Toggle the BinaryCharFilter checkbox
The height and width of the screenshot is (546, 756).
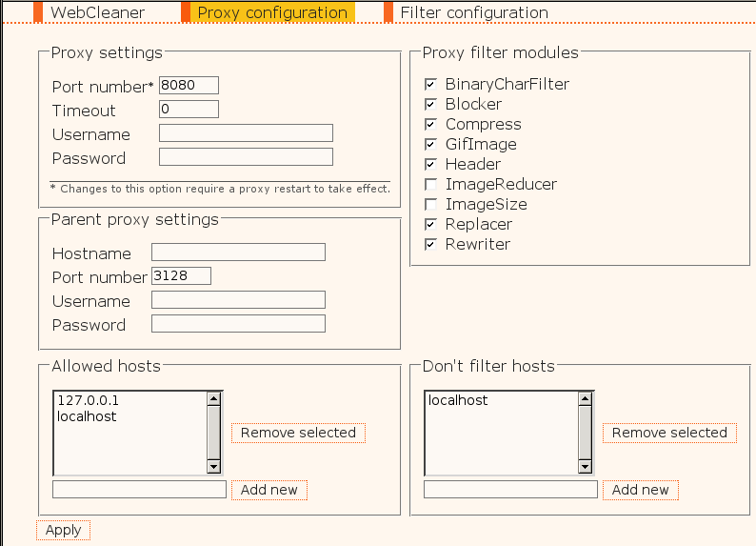click(x=431, y=85)
